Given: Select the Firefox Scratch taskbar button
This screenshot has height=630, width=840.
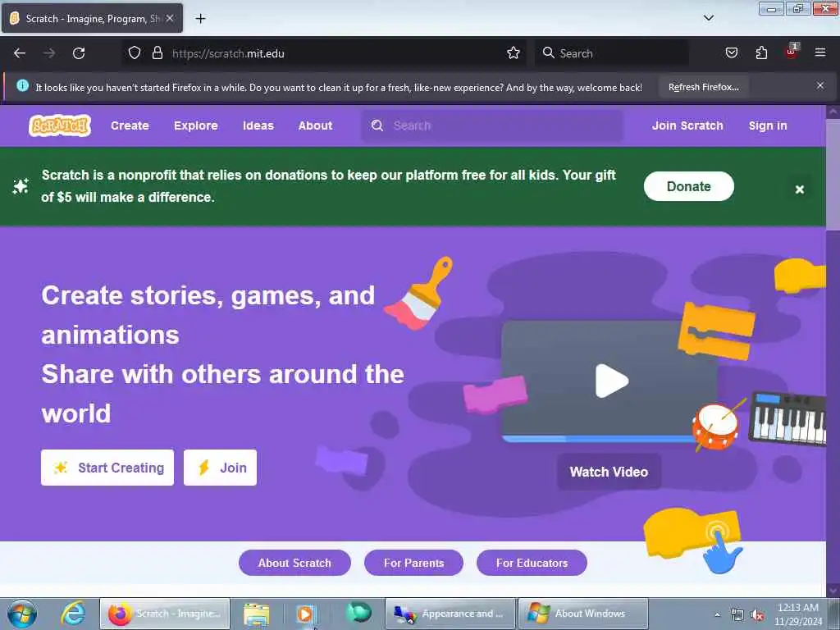Looking at the screenshot, I should point(165,614).
